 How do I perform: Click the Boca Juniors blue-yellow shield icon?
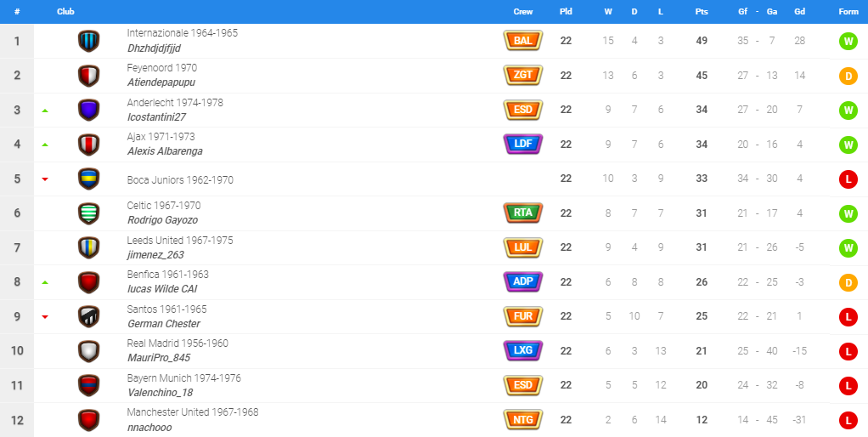pyautogui.click(x=88, y=179)
